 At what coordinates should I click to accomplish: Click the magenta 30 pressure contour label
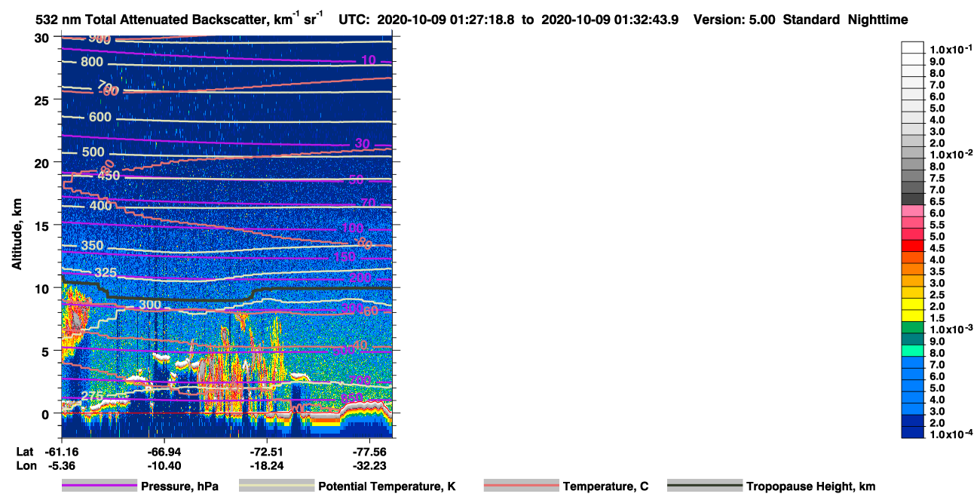pos(363,144)
